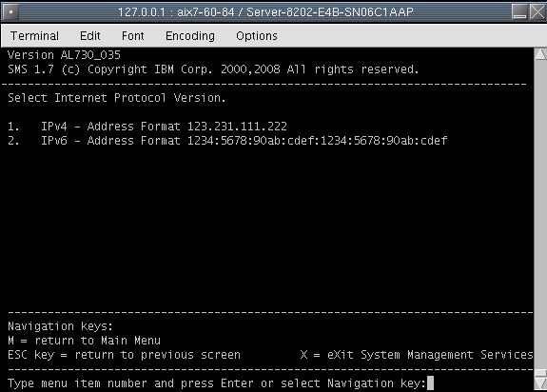Open the Terminal menu
547x392 pixels.
pyautogui.click(x=34, y=36)
